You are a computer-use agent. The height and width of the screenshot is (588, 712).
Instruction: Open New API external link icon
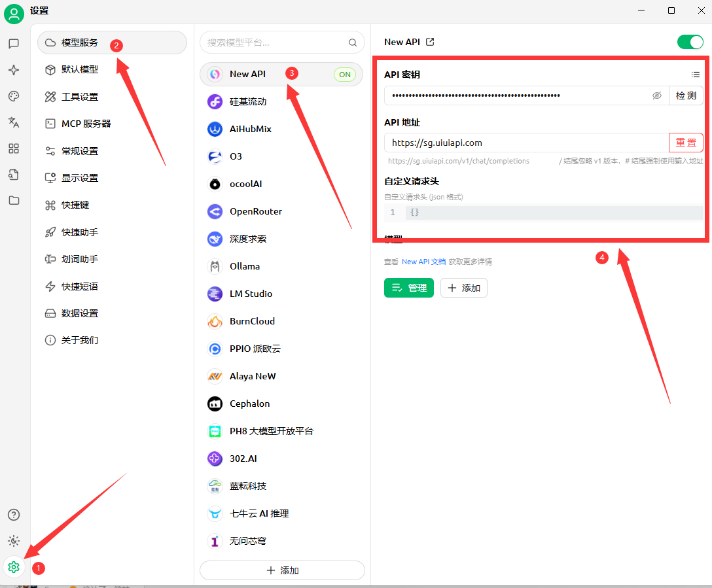430,42
